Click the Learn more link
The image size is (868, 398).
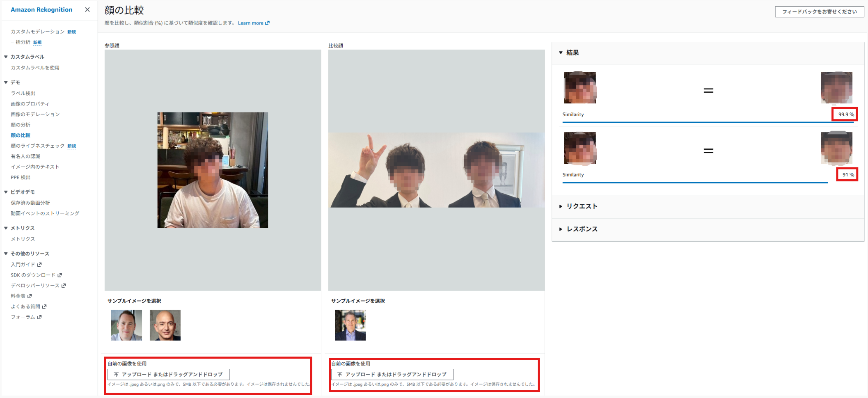[x=254, y=23]
